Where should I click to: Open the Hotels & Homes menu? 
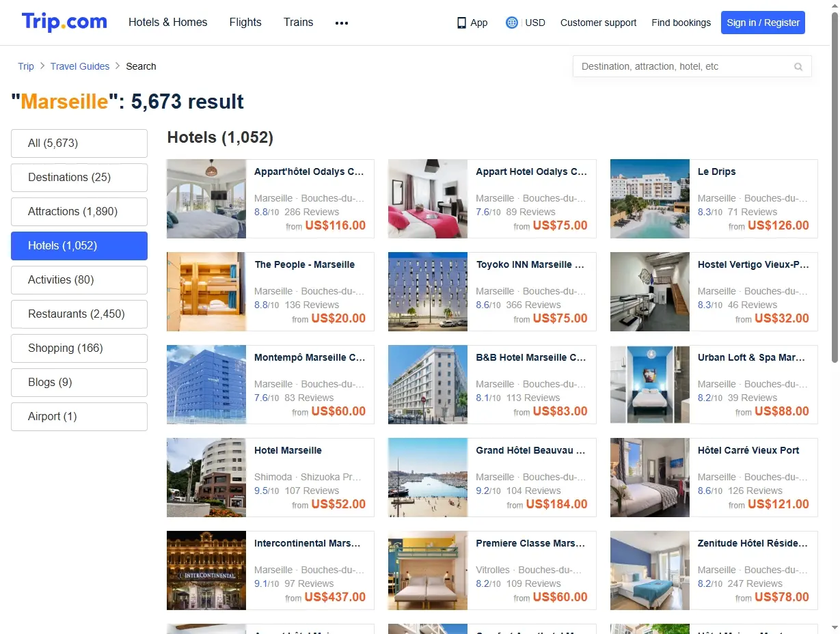(168, 22)
